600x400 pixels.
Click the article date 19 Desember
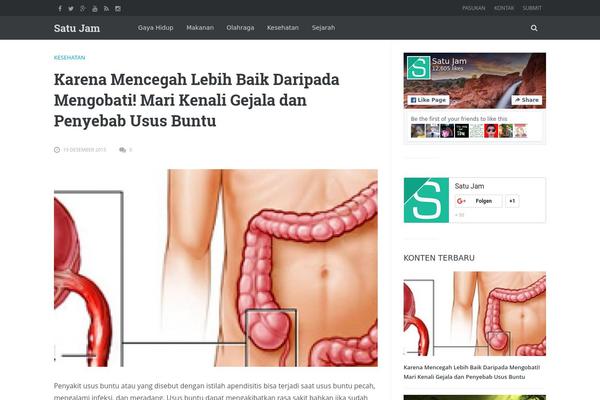[85, 150]
